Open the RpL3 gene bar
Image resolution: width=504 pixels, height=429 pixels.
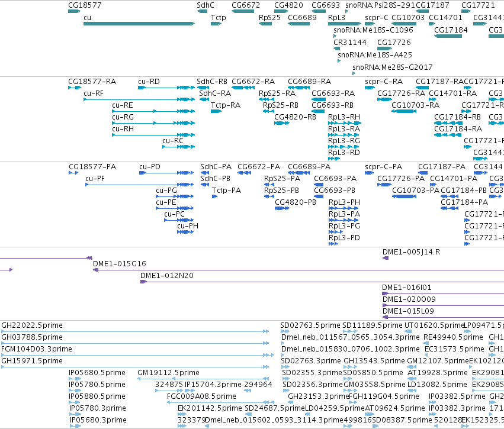(345, 24)
